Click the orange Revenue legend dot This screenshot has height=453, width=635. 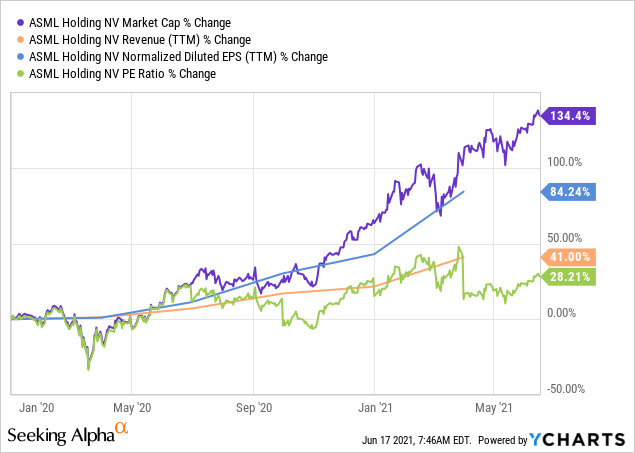[x=21, y=40]
